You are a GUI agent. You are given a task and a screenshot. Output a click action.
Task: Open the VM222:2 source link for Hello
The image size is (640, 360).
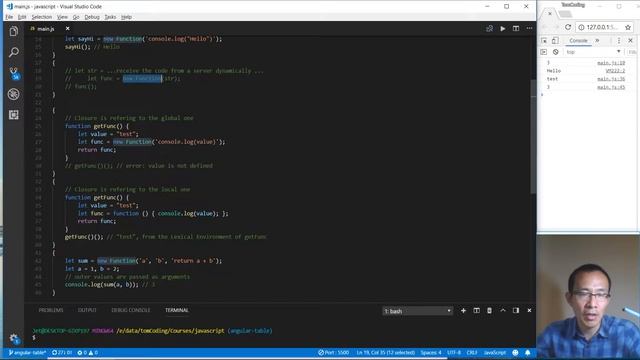615,71
